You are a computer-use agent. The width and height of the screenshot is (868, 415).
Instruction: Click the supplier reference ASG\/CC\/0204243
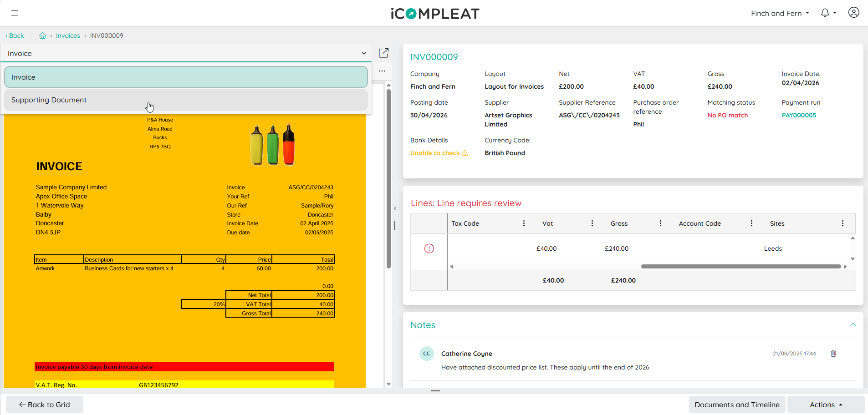point(589,115)
